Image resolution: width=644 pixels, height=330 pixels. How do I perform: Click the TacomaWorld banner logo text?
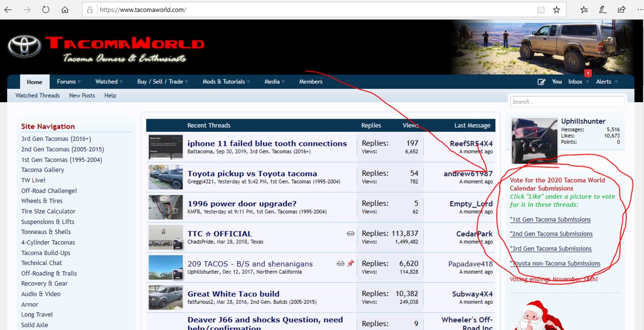124,43
